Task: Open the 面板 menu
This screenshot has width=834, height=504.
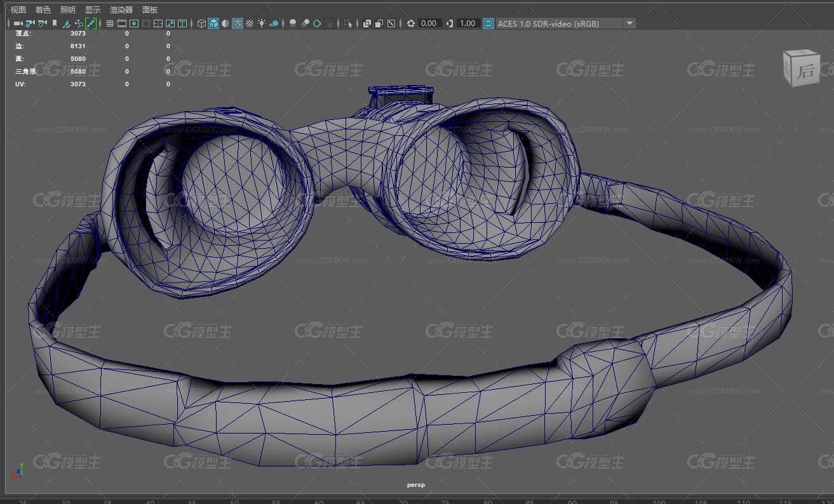Action: (150, 10)
